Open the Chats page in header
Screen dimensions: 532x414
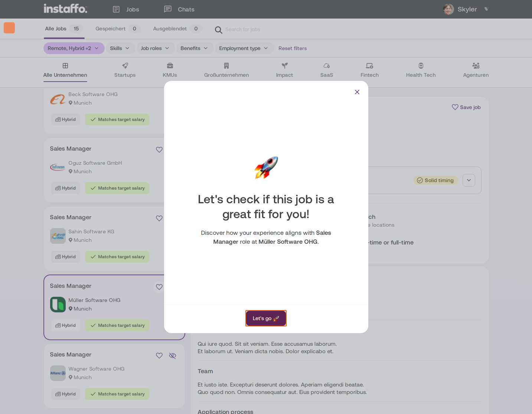coord(179,9)
